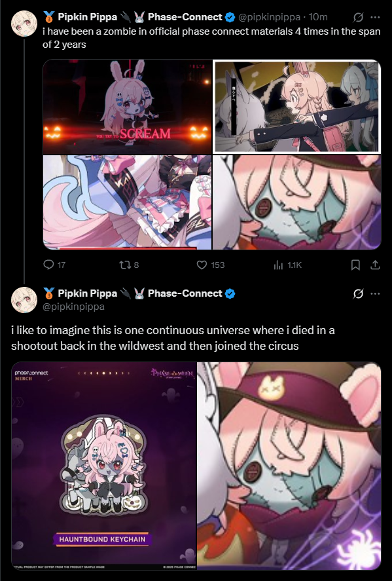Click the repost icon showing 8
This screenshot has height=581, width=392.
pyautogui.click(x=124, y=265)
